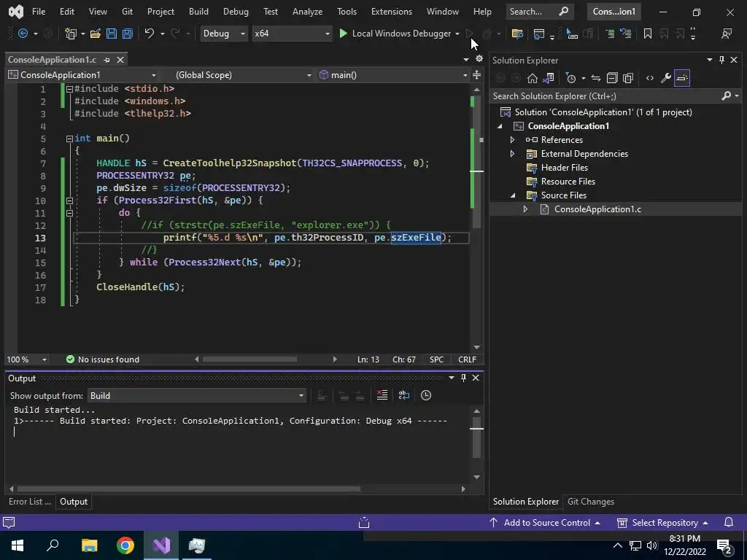Select the Resource Files folder
The height and width of the screenshot is (560, 747).
pyautogui.click(x=568, y=182)
